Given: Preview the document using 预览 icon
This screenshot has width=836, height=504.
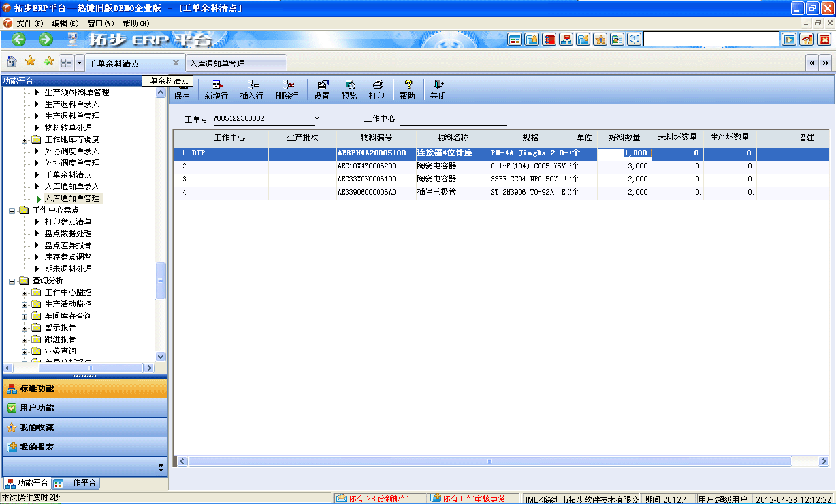Looking at the screenshot, I should click(x=350, y=89).
